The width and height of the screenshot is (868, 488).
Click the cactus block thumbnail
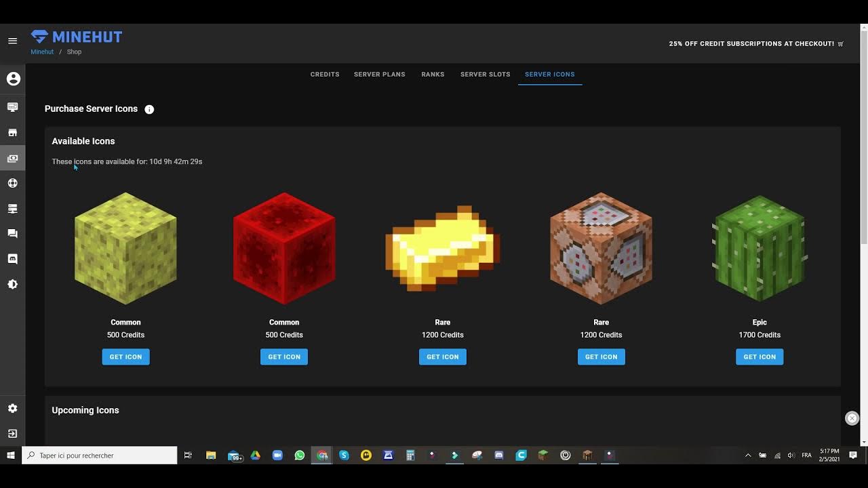pos(759,248)
